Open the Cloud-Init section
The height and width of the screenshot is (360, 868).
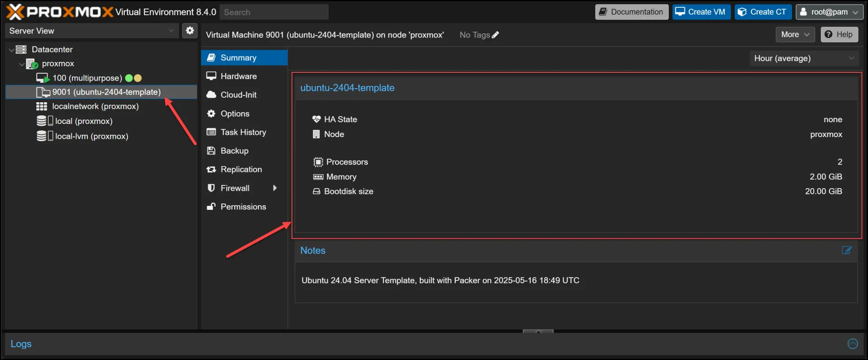(x=238, y=95)
